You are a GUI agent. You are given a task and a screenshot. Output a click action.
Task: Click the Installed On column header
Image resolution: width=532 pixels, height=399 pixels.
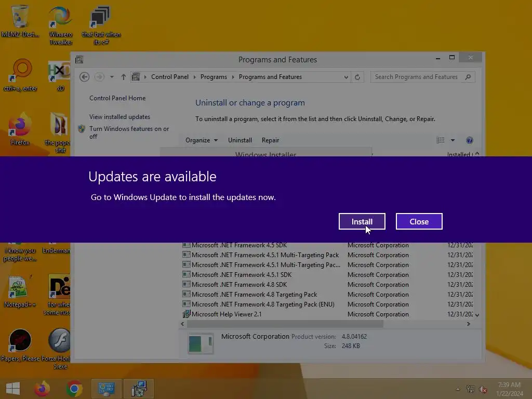click(459, 154)
